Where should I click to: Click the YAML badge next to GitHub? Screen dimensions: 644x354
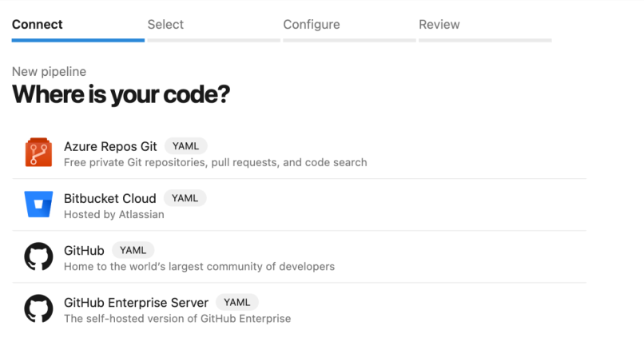pos(133,250)
